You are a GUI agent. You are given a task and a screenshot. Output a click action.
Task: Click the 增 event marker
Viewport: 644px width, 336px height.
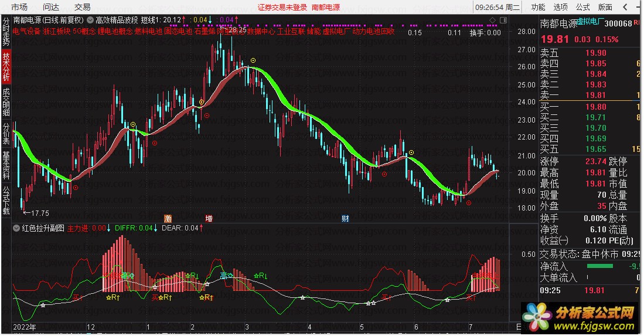coord(209,219)
